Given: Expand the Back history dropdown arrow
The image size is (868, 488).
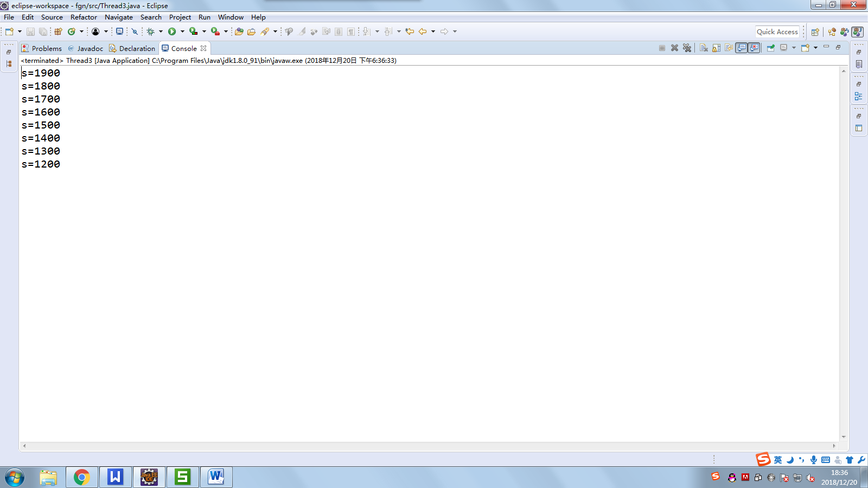Looking at the screenshot, I should pyautogui.click(x=433, y=31).
